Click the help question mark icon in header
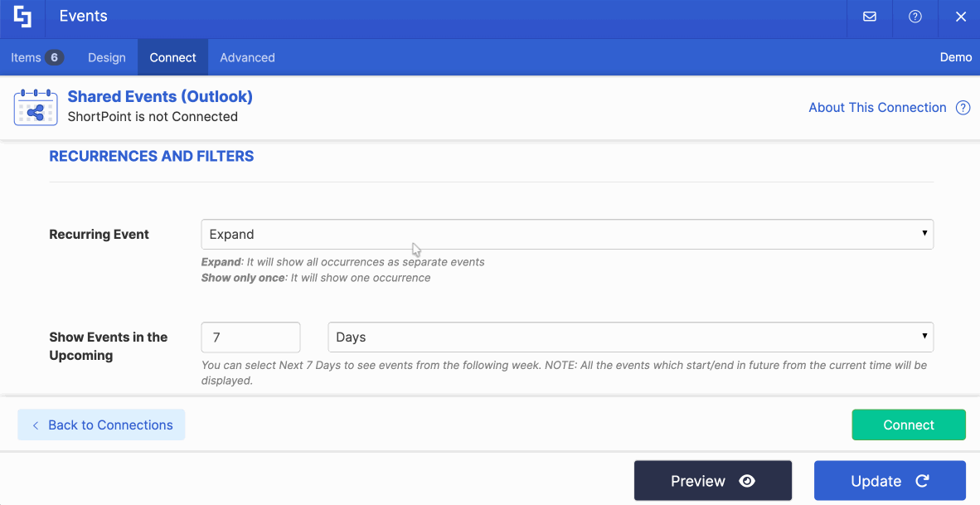The height and width of the screenshot is (505, 980). 915,16
